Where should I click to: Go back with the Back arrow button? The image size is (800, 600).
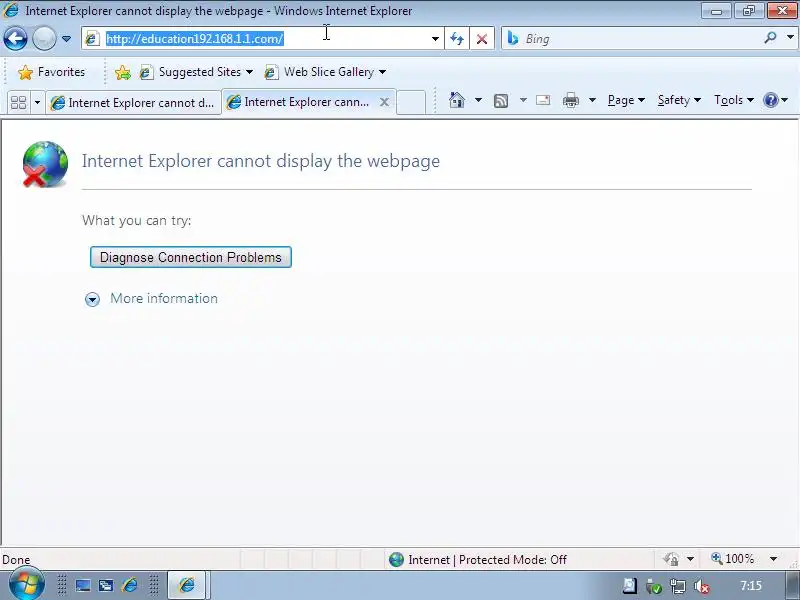tap(15, 38)
